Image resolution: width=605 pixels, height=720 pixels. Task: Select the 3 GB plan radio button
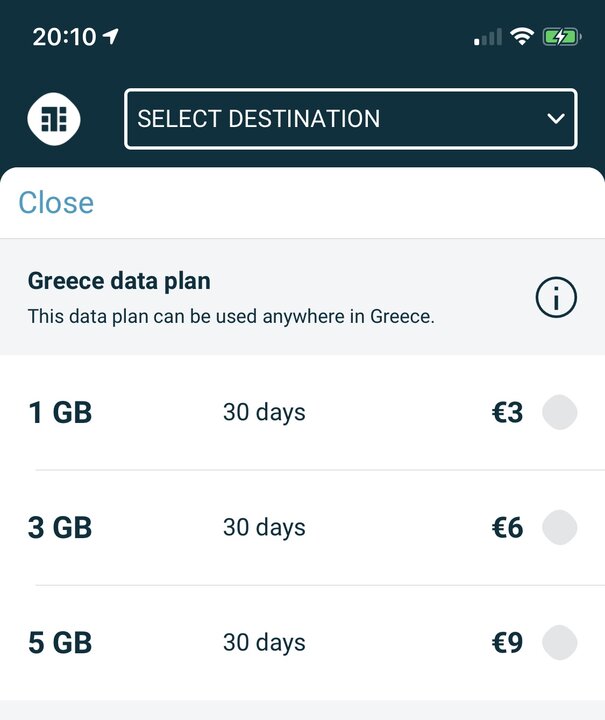(x=560, y=527)
